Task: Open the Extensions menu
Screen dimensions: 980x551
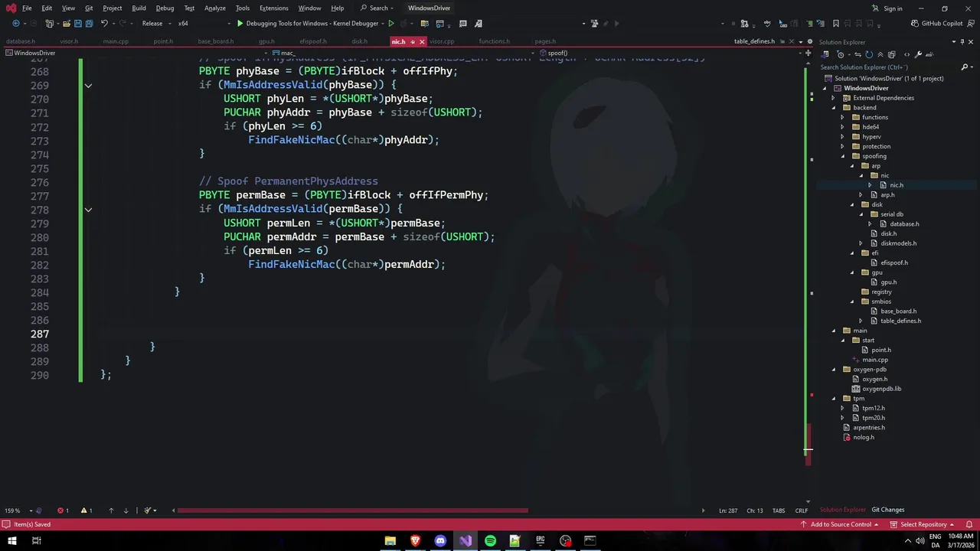Action: pyautogui.click(x=273, y=8)
